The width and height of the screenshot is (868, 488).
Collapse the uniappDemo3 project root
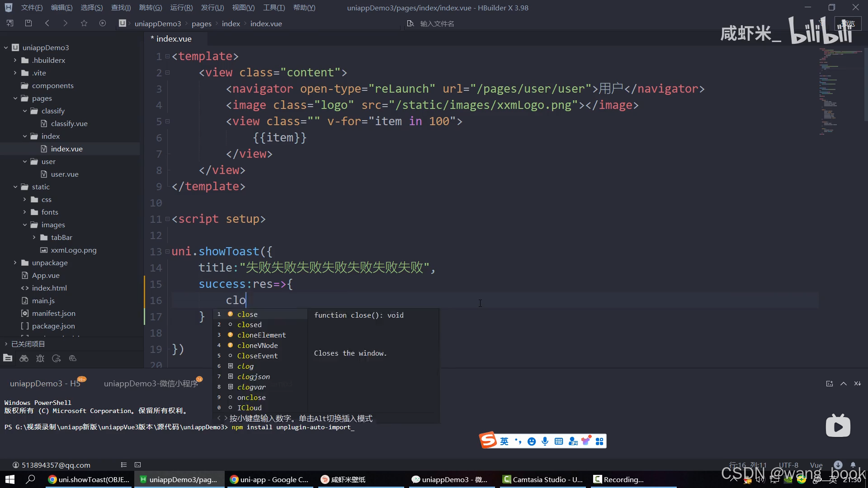(x=6, y=47)
